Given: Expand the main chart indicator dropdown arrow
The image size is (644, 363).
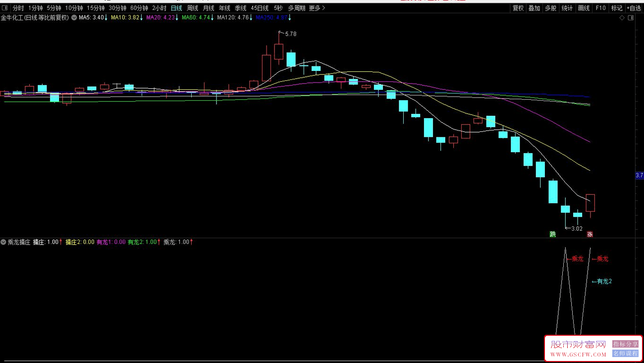Looking at the screenshot, I should [74, 18].
